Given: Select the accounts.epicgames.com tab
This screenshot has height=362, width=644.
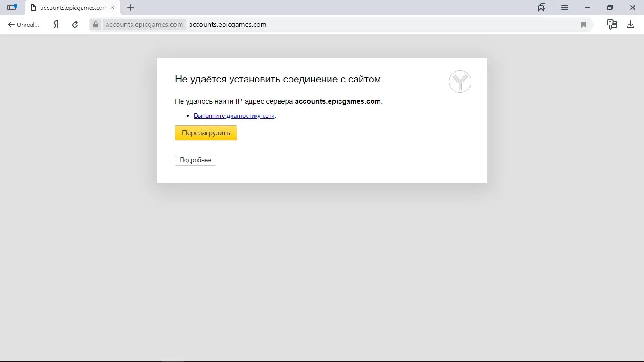Looking at the screenshot, I should (x=73, y=8).
